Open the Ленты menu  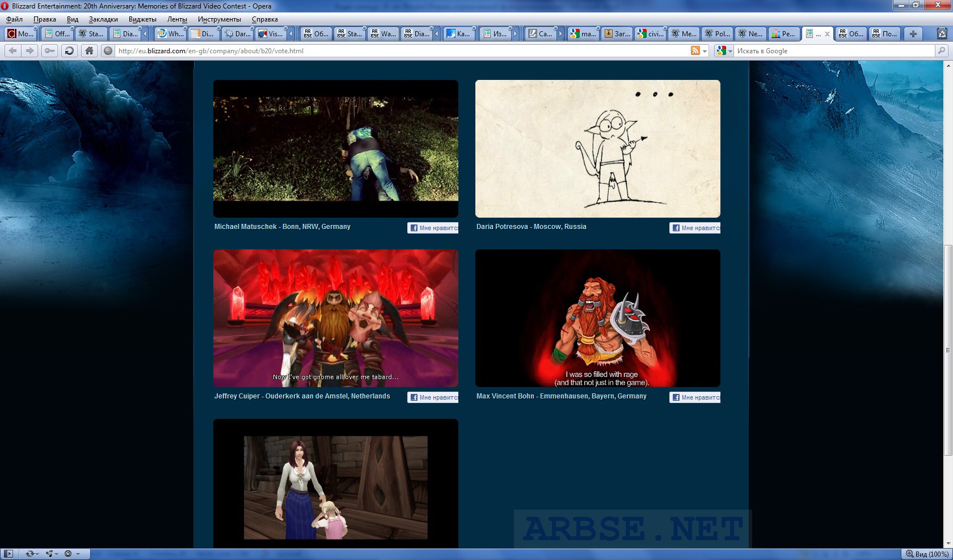(177, 19)
